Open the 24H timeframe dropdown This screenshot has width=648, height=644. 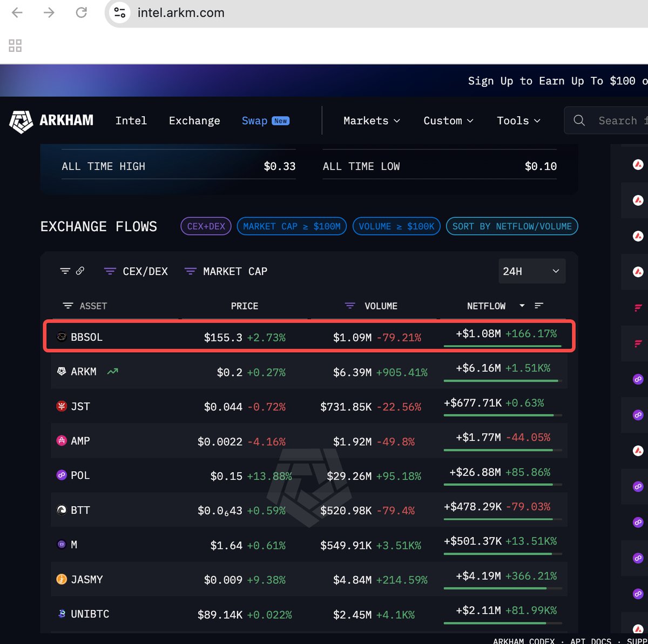532,271
